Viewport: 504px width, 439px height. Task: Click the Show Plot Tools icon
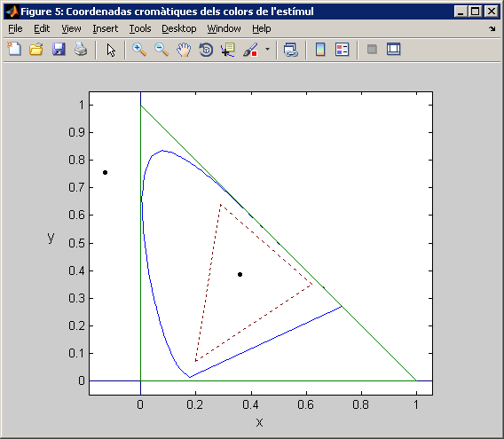393,49
